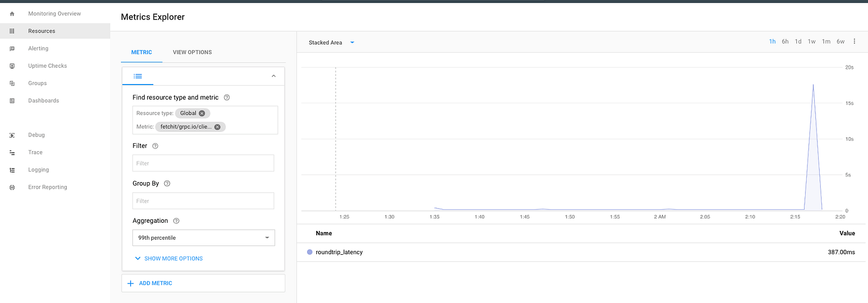Open Alerting in sidebar
Screen dimensions: 868x303
[x=38, y=48]
